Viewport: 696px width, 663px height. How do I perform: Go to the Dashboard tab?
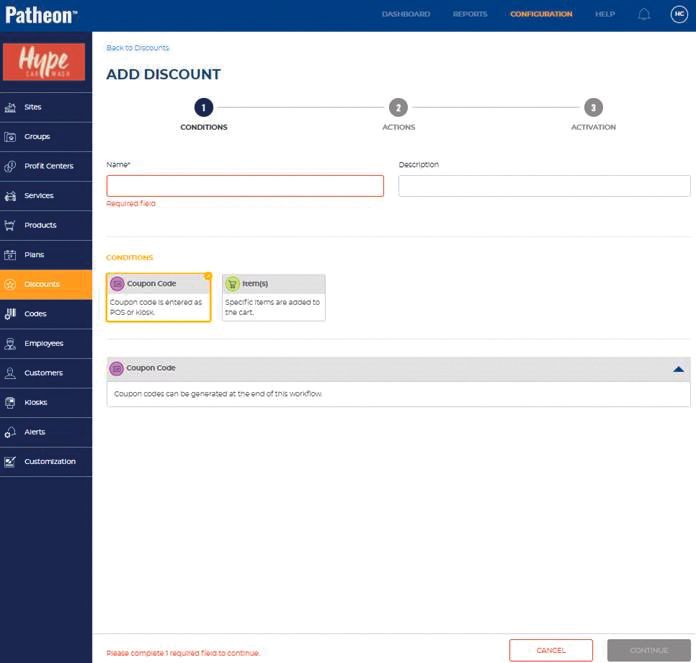coord(405,14)
